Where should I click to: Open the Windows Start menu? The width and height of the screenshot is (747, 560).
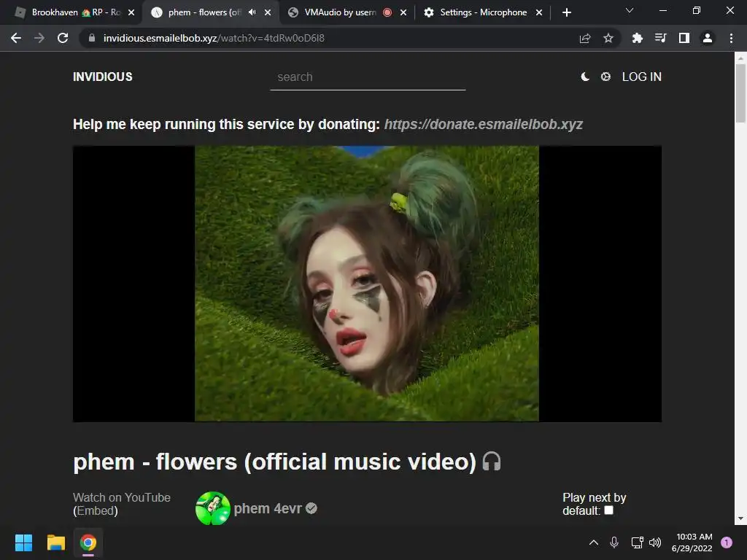(x=23, y=542)
